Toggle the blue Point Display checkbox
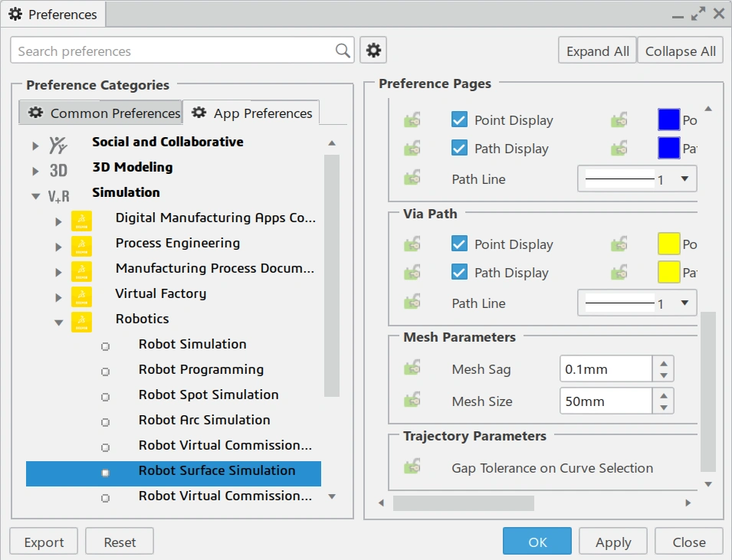The width and height of the screenshot is (732, 560). (x=459, y=120)
